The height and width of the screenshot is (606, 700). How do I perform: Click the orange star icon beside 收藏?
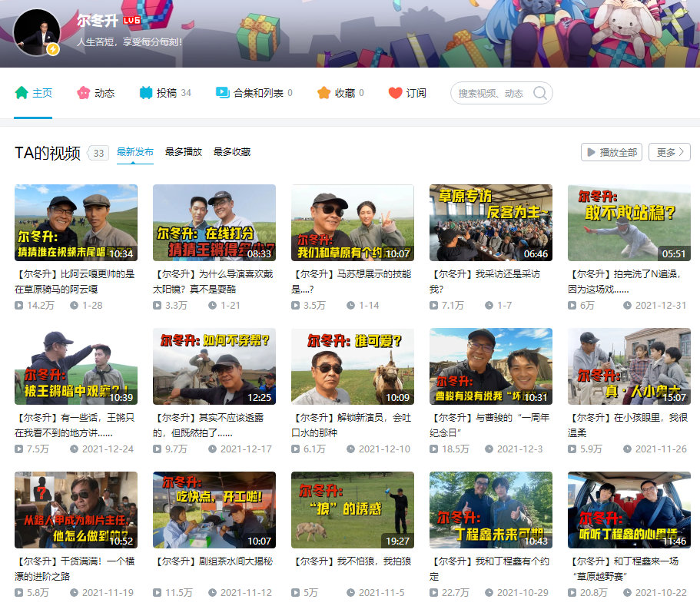click(x=323, y=91)
